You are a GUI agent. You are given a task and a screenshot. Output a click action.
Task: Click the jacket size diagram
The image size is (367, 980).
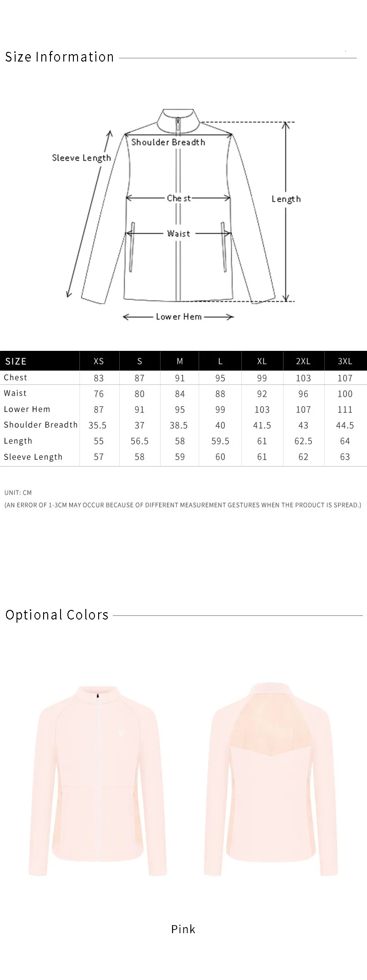point(178,211)
